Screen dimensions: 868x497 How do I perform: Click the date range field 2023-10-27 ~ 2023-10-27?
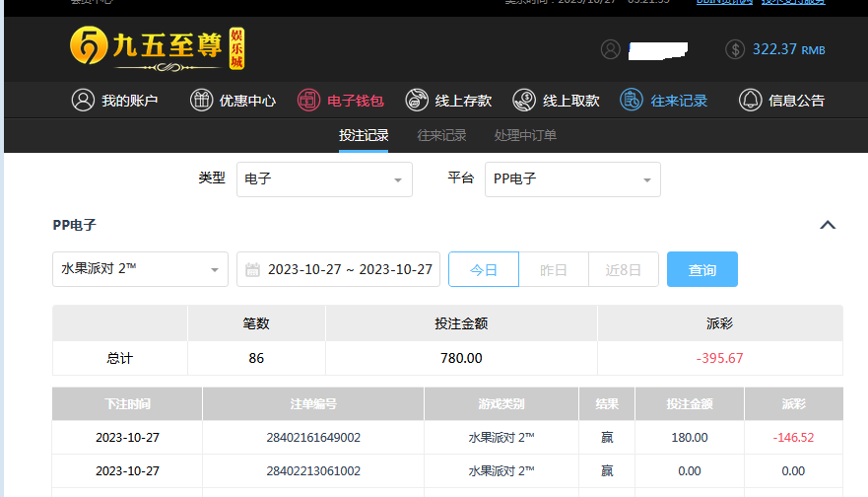[338, 269]
